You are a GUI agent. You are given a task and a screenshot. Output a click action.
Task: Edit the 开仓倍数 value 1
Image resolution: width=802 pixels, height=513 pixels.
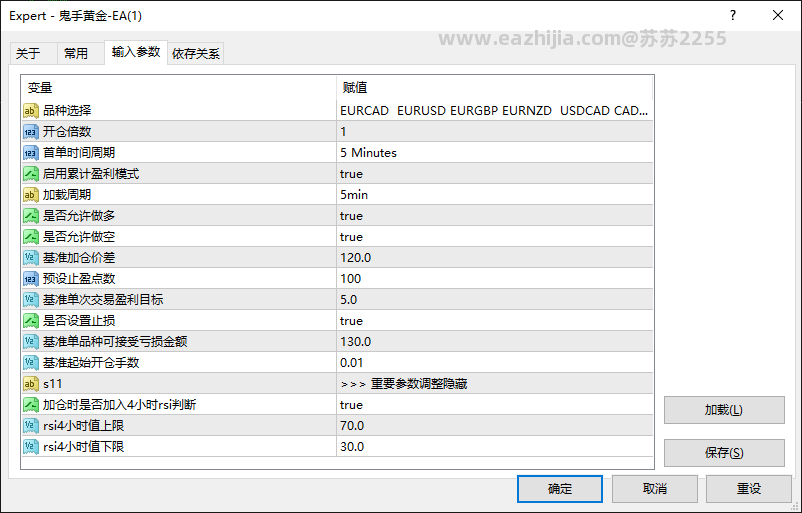495,132
